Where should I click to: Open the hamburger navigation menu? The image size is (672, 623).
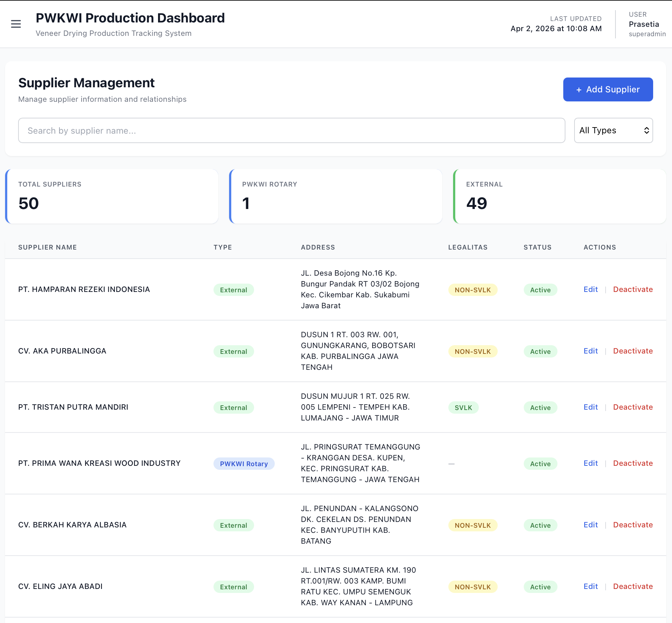coord(16,24)
